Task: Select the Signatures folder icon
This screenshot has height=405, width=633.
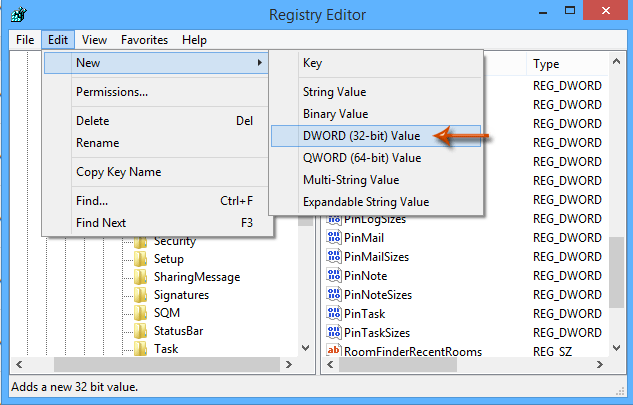Action: (140, 295)
